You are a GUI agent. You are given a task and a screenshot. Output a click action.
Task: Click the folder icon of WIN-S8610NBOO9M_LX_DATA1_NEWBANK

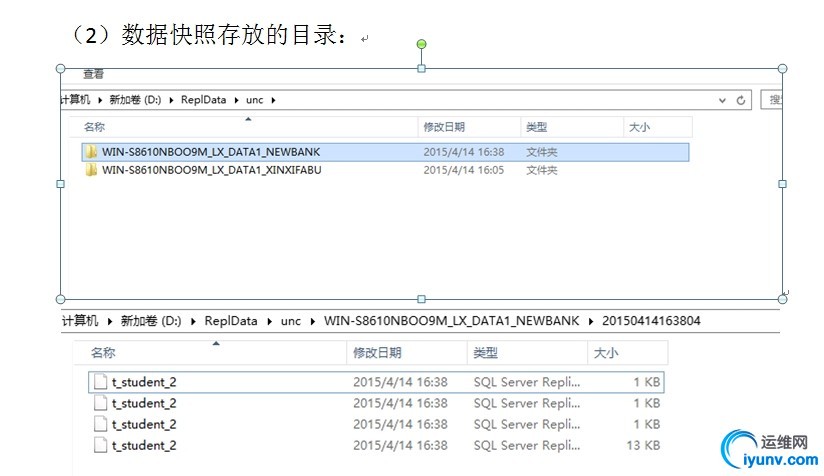coord(91,152)
